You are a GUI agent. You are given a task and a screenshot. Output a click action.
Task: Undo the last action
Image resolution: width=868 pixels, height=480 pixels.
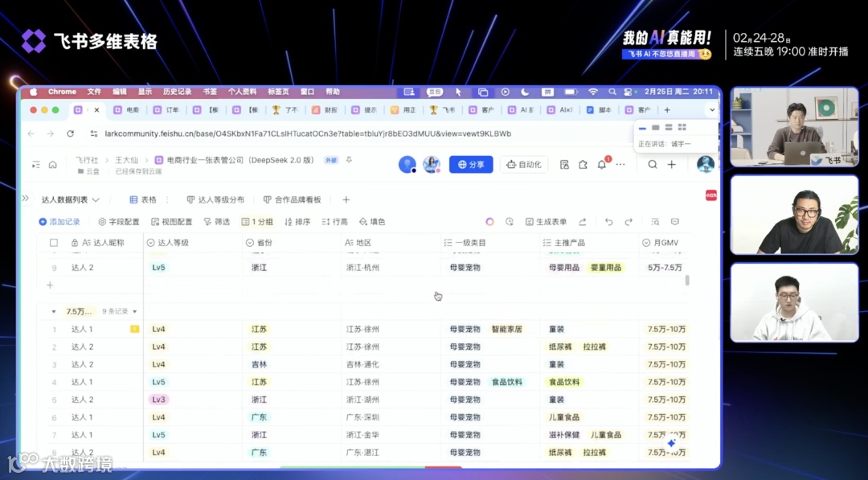[609, 221]
